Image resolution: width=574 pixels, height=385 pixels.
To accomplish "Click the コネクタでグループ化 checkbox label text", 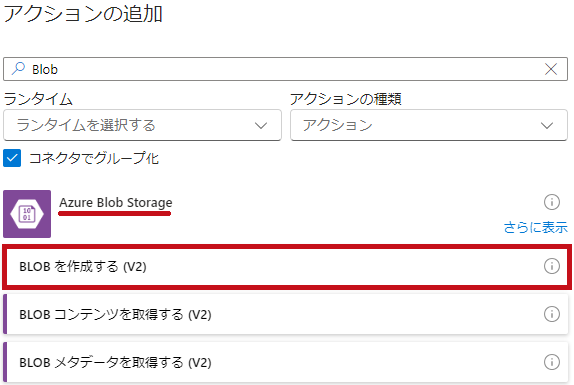I will (x=94, y=158).
